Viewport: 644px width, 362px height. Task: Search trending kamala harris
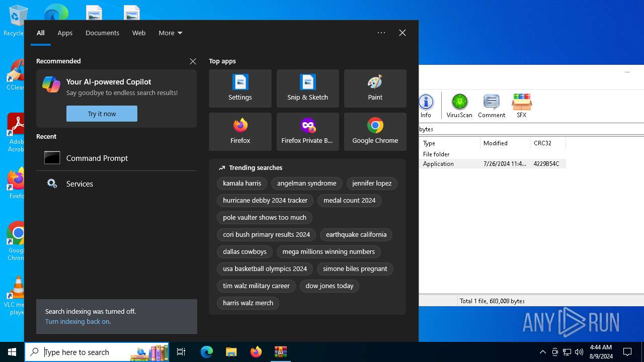(242, 184)
